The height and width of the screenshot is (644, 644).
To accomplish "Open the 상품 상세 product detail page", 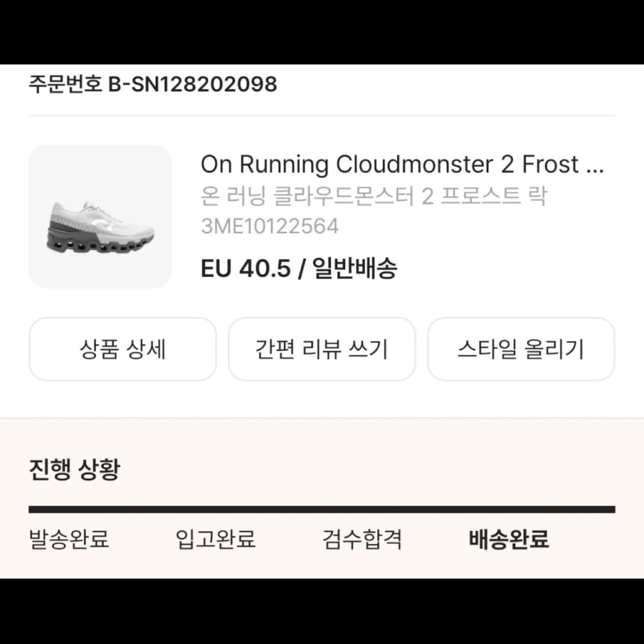I will point(123,349).
